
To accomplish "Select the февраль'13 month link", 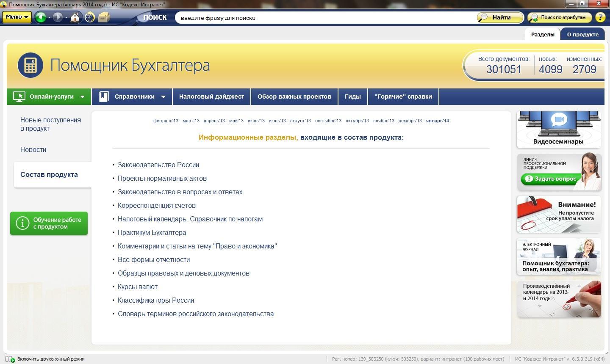I will (x=166, y=121).
